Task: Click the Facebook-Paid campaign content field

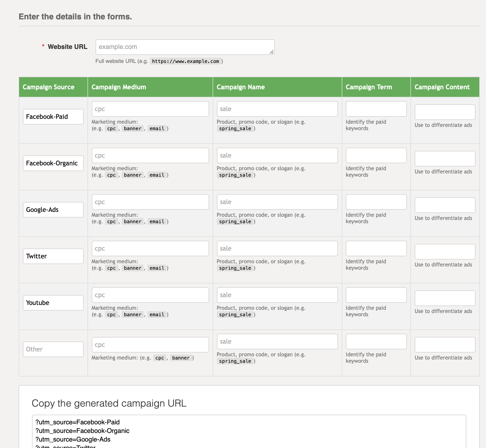Action: tap(445, 112)
